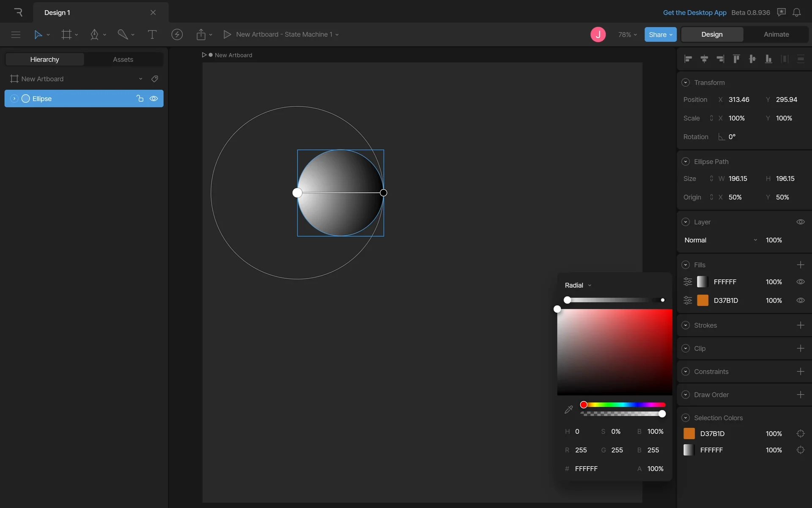This screenshot has width=812, height=508.
Task: Select the Pen tool in toolbar
Action: tap(94, 34)
